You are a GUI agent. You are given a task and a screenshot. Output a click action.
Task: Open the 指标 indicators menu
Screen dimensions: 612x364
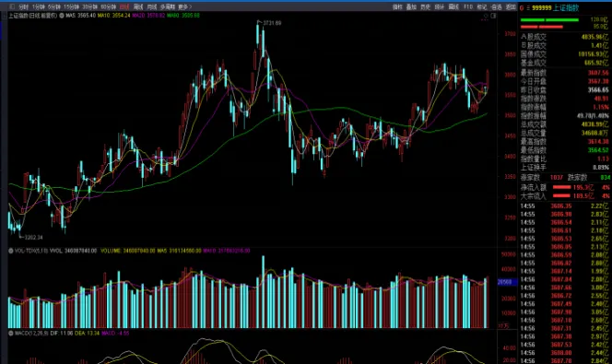[397, 7]
